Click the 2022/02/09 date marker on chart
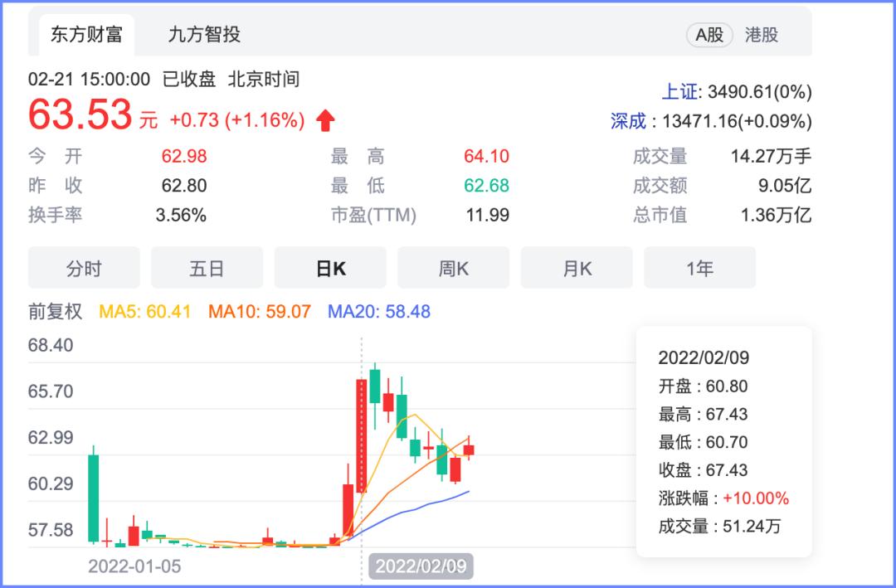The height and width of the screenshot is (588, 896). point(421,566)
